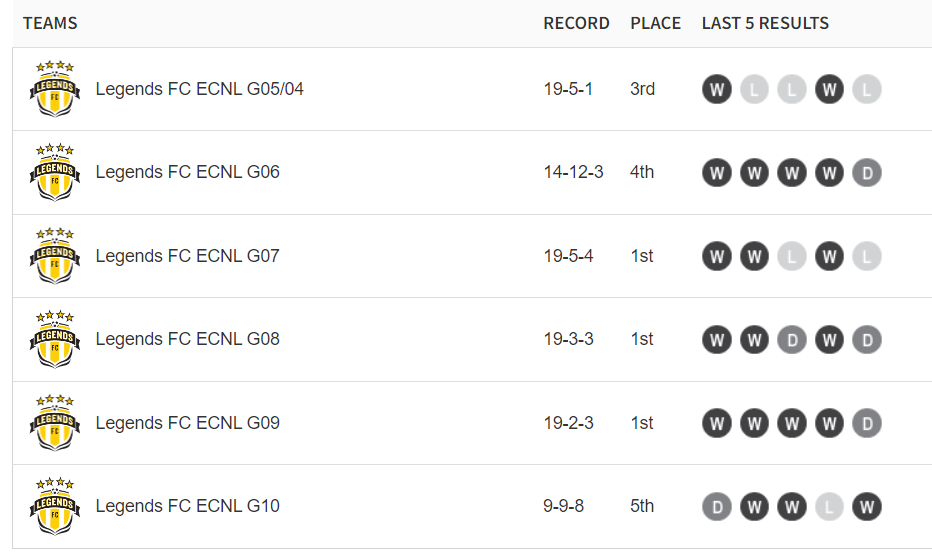This screenshot has height=556, width=932.
Task: Click the Legends FC G07 team logo
Action: pos(54,256)
